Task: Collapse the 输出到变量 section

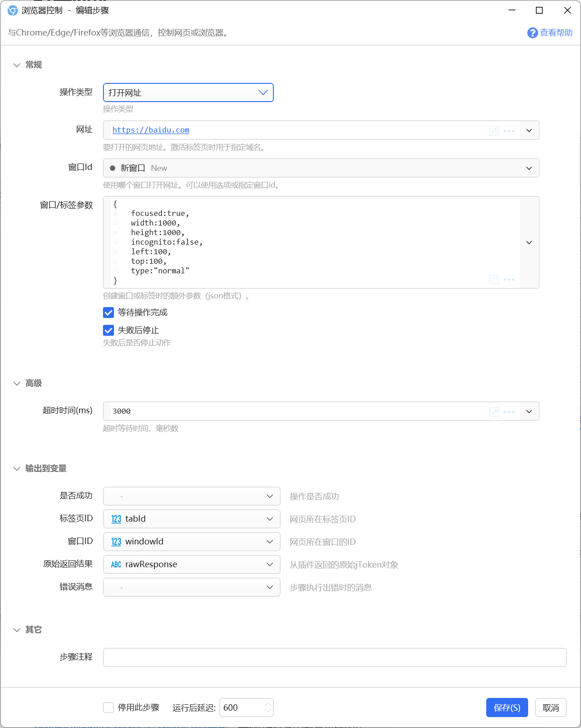Action: coord(17,469)
